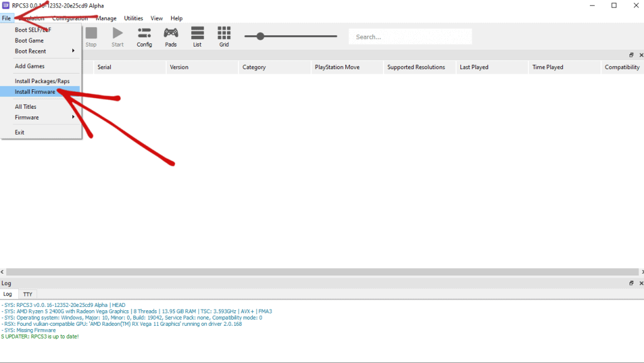Open the Pads controller icon

click(170, 36)
